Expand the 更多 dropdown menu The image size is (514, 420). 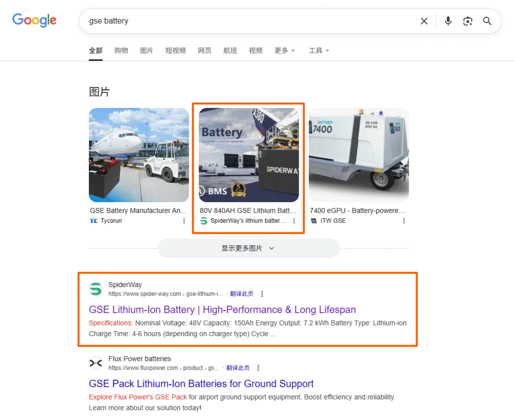tap(285, 51)
